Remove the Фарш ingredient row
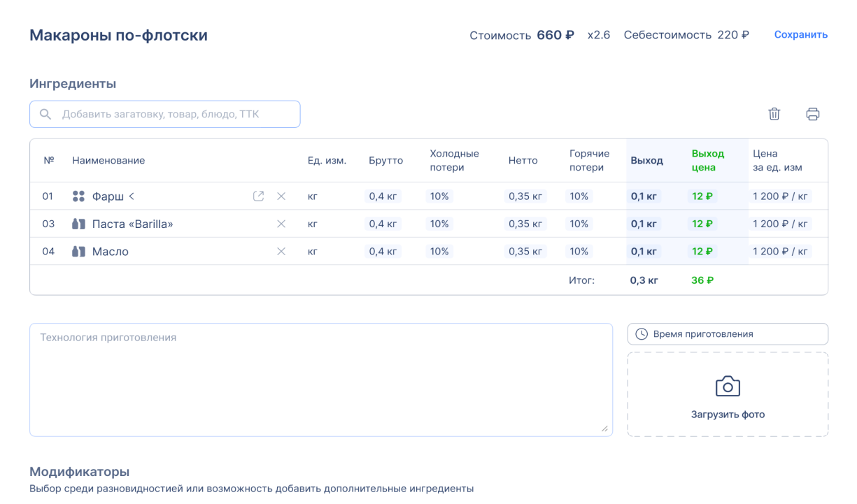Screen dimensions: 857x504 pos(281,196)
